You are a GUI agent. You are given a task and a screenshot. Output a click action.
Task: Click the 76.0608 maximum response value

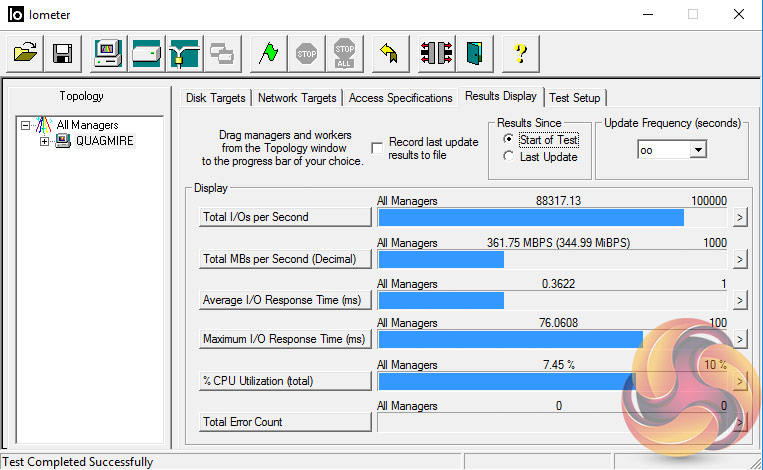558,323
